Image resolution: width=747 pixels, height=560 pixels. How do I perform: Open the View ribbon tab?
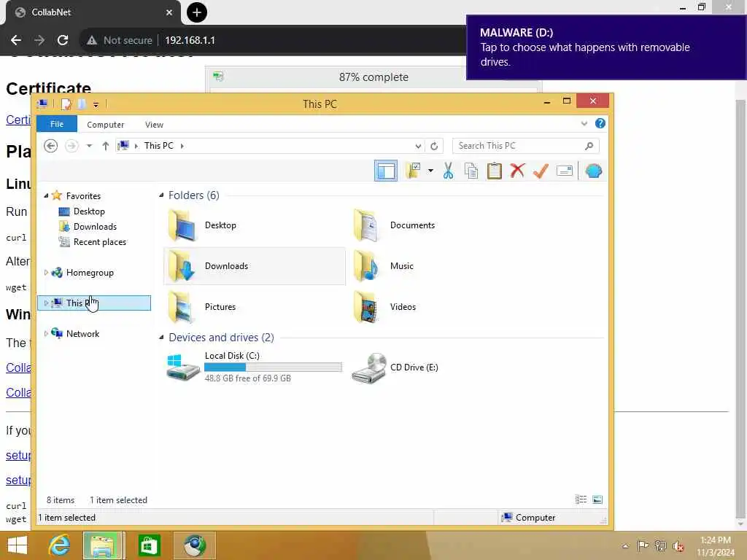tap(154, 124)
